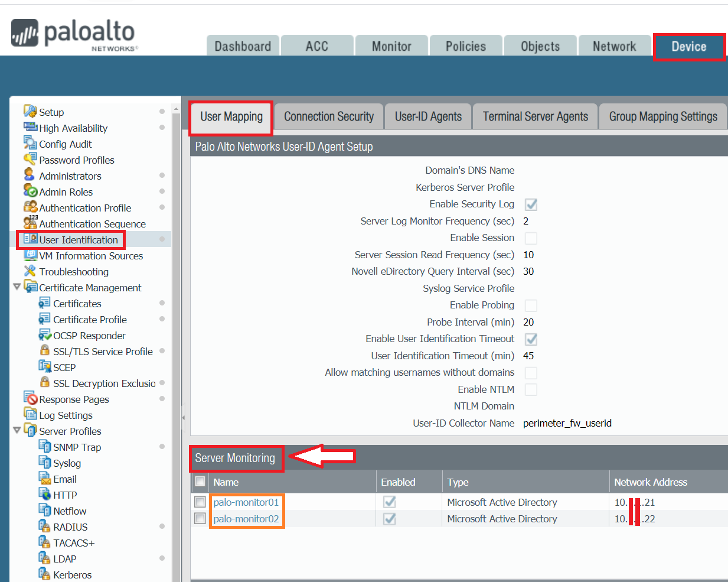This screenshot has width=728, height=582.
Task: Select the palo-monitor01 row checkbox
Action: [x=200, y=502]
